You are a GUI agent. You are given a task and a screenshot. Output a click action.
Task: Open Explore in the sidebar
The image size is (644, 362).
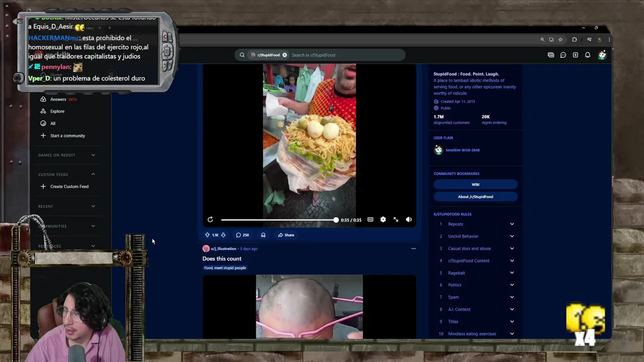(x=53, y=111)
